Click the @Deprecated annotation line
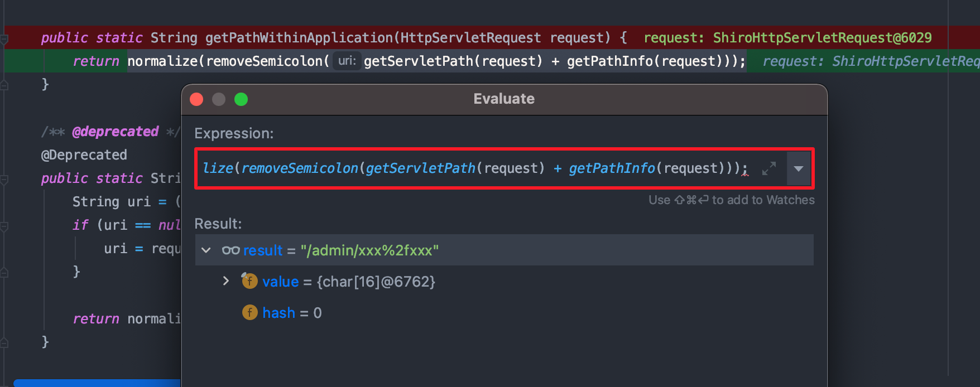980x387 pixels. click(x=84, y=155)
